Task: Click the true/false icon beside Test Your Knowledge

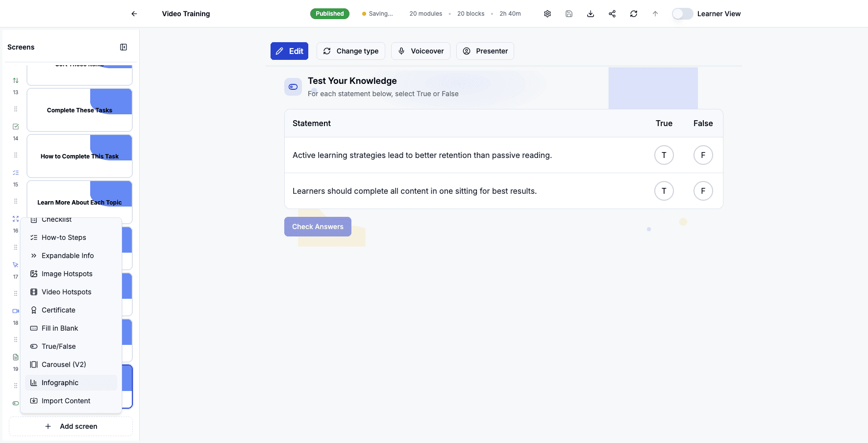Action: pyautogui.click(x=293, y=87)
